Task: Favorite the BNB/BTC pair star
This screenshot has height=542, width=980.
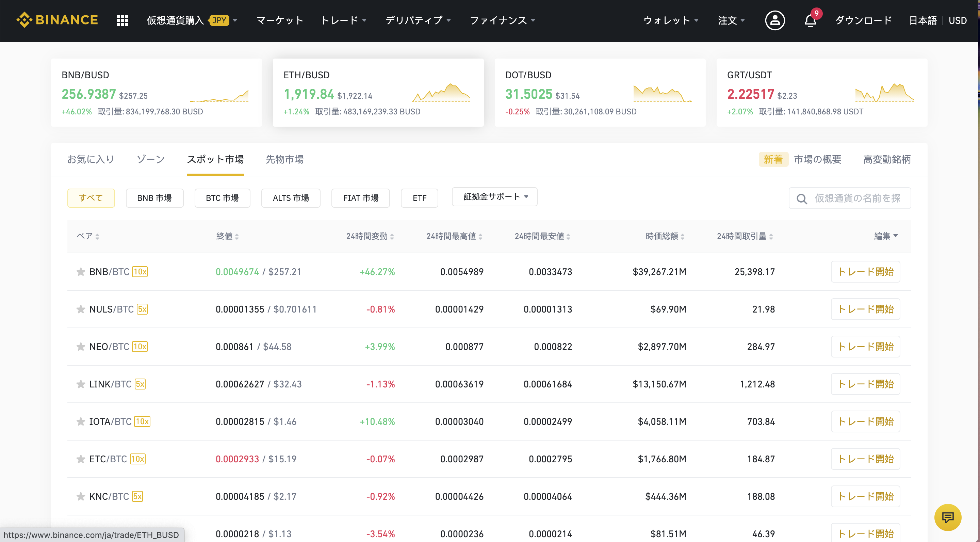Action: pos(80,272)
